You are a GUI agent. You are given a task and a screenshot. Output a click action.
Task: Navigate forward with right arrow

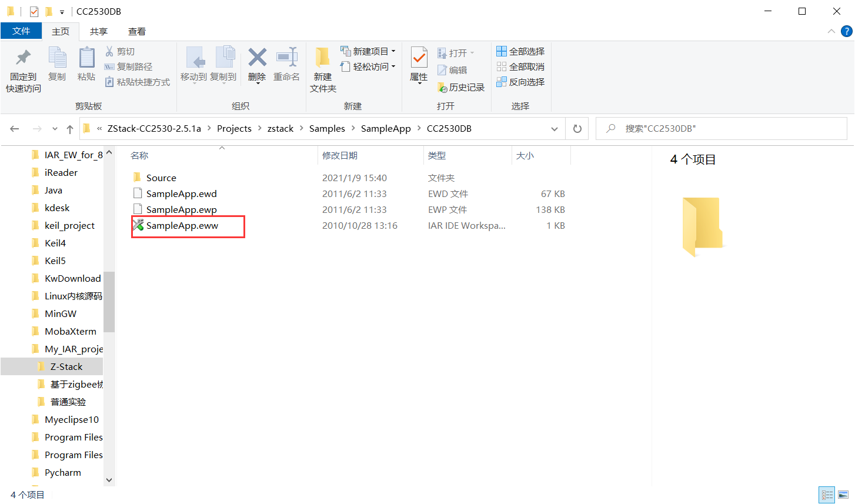coord(37,129)
